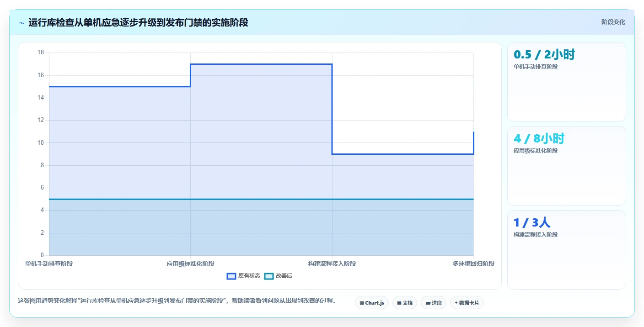This screenshot has width=644, height=327.
Task: Click the 原有状态 legend label
Action: [x=249, y=276]
